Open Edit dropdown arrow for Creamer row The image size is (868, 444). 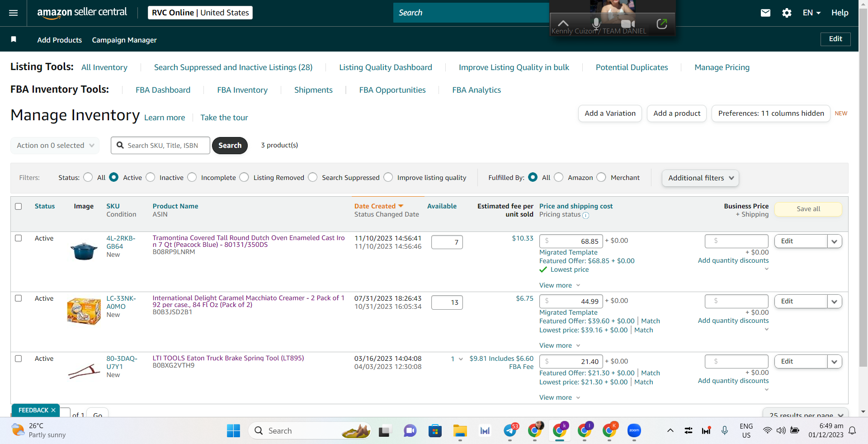(835, 301)
